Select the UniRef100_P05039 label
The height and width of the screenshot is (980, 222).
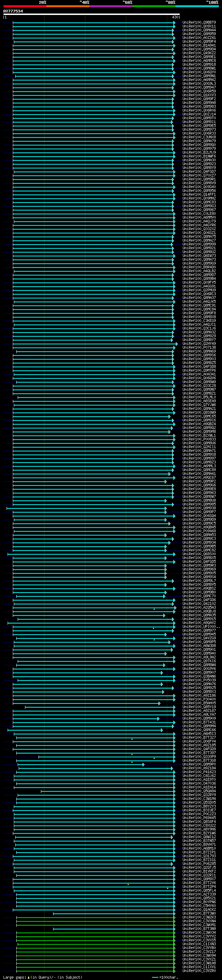tap(199, 680)
